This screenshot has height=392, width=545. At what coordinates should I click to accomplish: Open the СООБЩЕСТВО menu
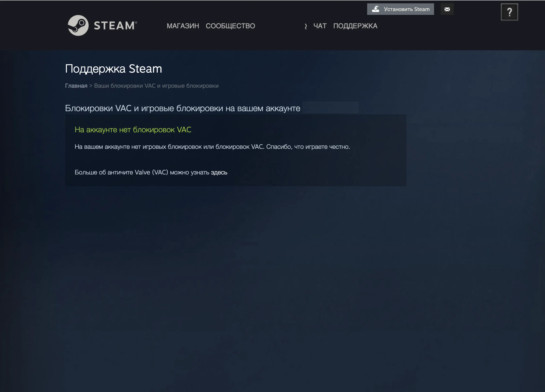pyautogui.click(x=230, y=26)
